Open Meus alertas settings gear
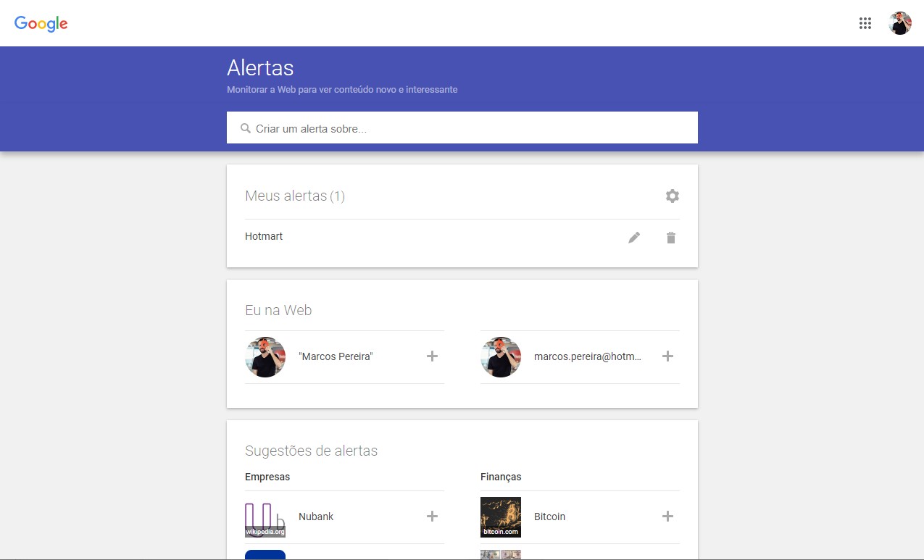Viewport: 924px width, 560px height. [x=673, y=196]
